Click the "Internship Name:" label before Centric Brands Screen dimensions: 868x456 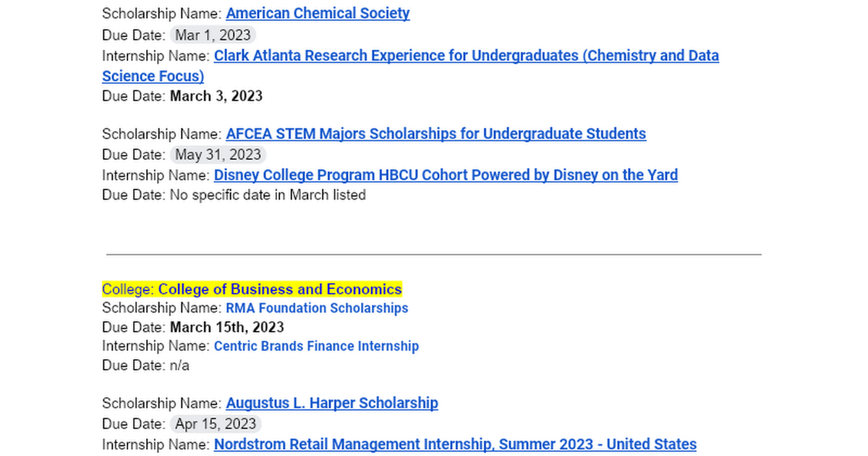(156, 347)
